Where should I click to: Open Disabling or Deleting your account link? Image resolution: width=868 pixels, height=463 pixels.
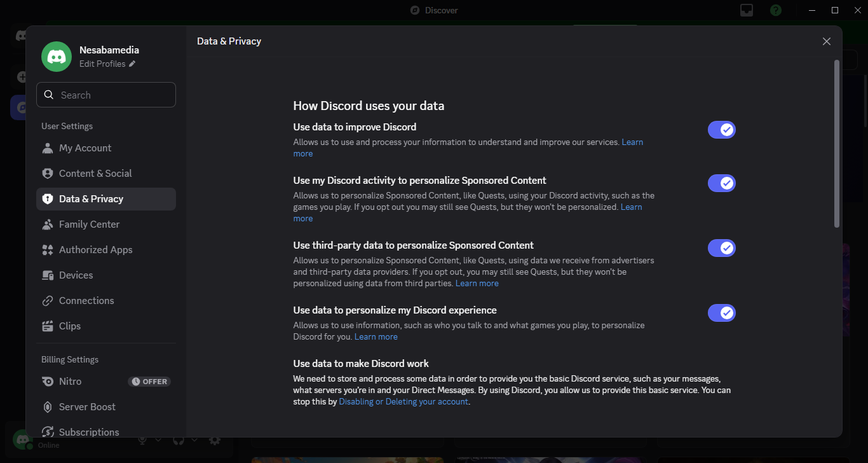tap(403, 402)
